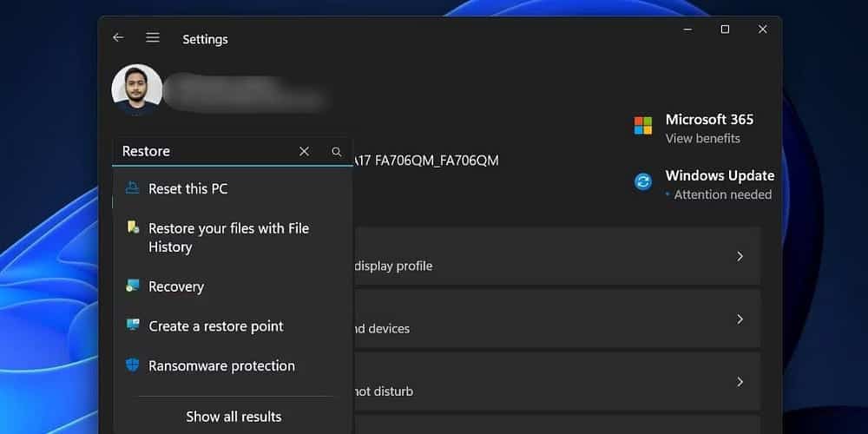Clear the search text with the X icon

click(304, 152)
